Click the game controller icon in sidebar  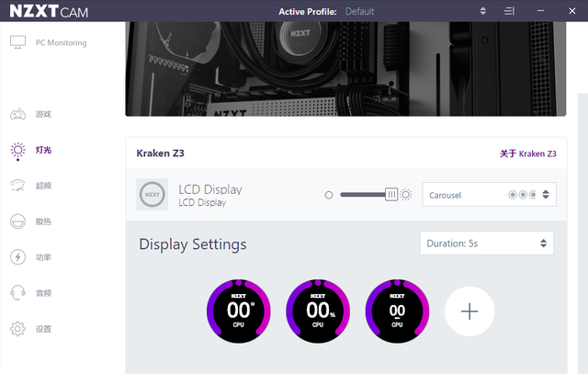[17, 114]
